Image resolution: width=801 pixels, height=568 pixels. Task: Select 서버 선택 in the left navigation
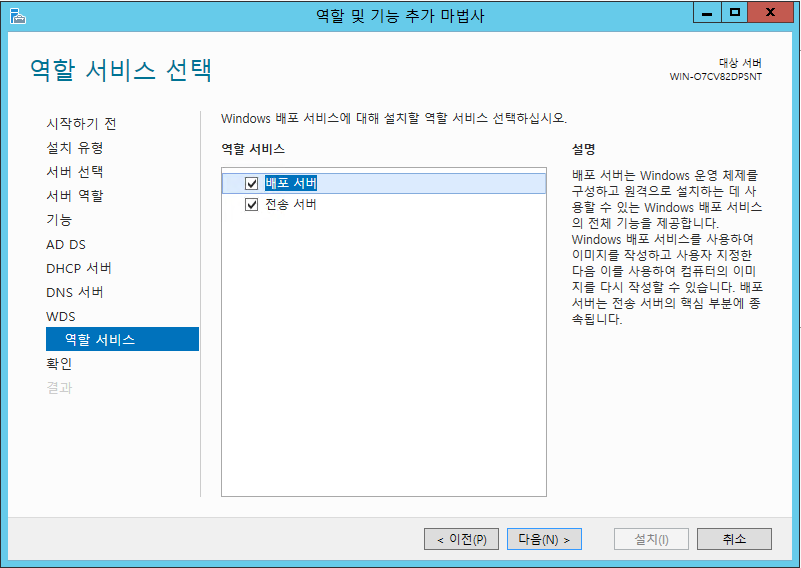click(74, 172)
